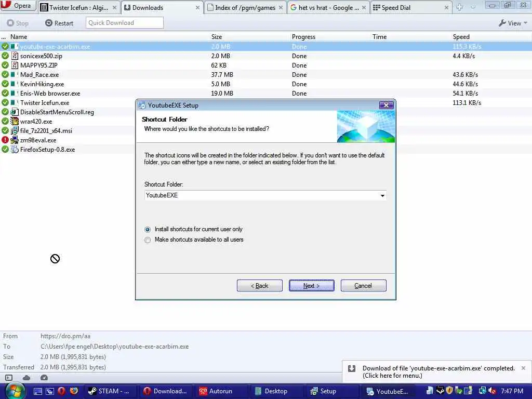Click Firefox quick launch icon in taskbar
This screenshot has width=532, height=399.
(74, 391)
